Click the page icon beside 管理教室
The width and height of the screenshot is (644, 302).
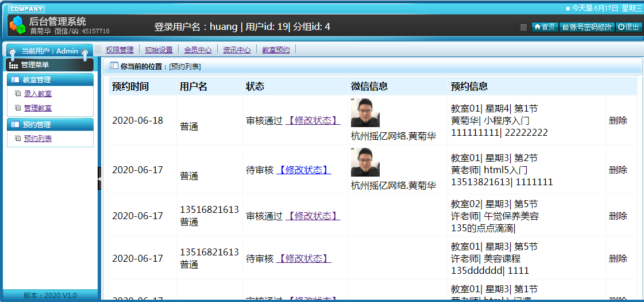[17, 108]
